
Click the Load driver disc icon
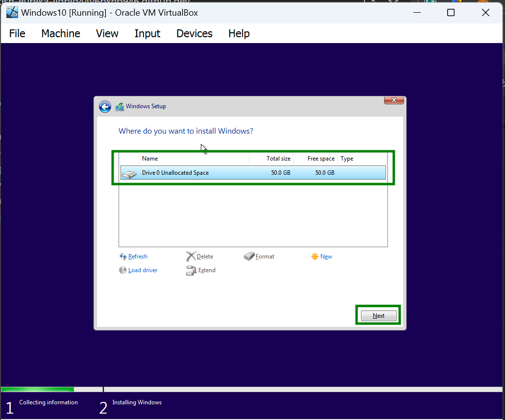tap(123, 270)
